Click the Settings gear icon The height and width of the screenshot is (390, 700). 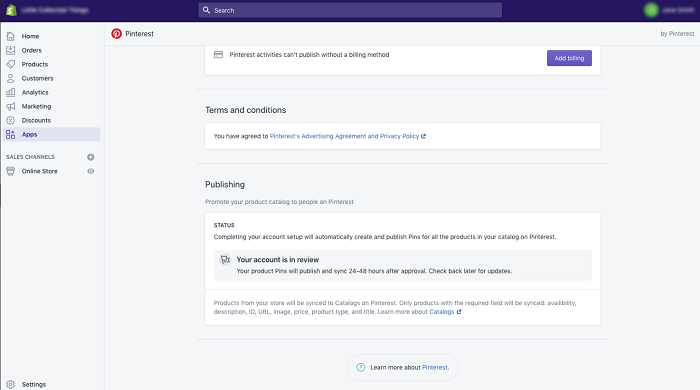tap(11, 384)
